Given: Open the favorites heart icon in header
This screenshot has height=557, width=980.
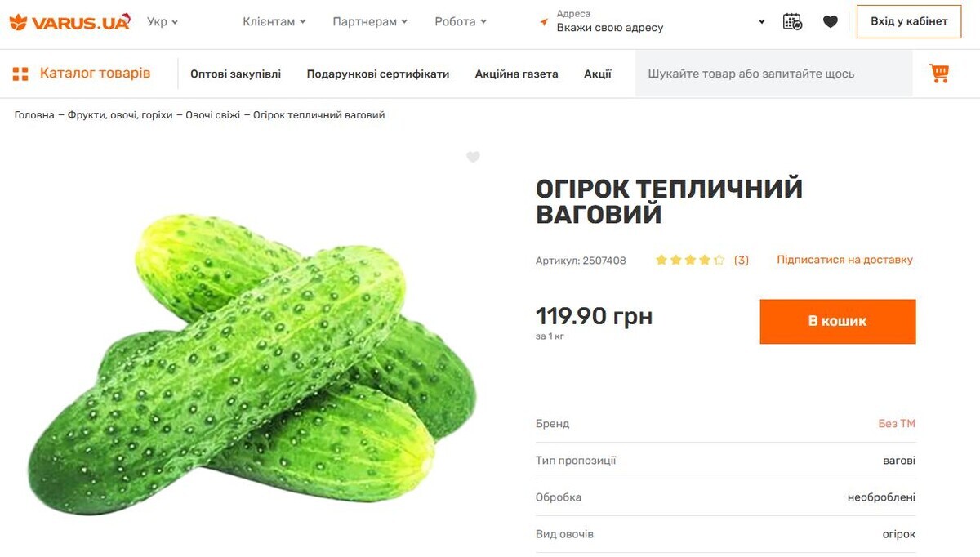Looking at the screenshot, I should (x=831, y=22).
